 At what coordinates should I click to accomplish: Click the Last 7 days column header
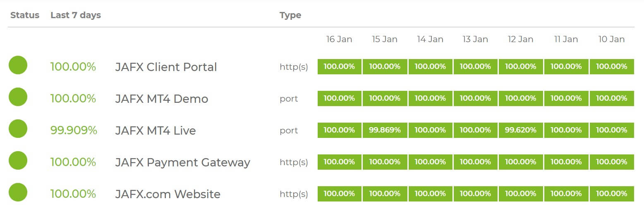click(76, 15)
